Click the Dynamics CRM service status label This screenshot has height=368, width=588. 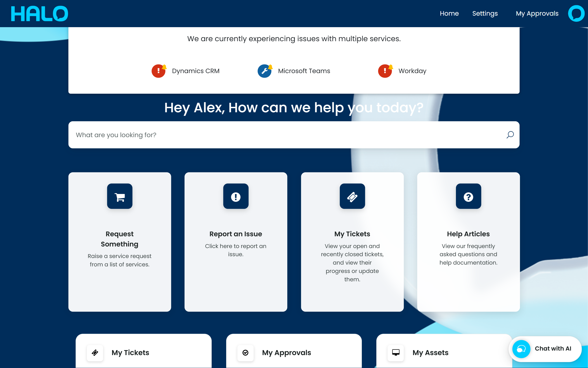tap(196, 71)
